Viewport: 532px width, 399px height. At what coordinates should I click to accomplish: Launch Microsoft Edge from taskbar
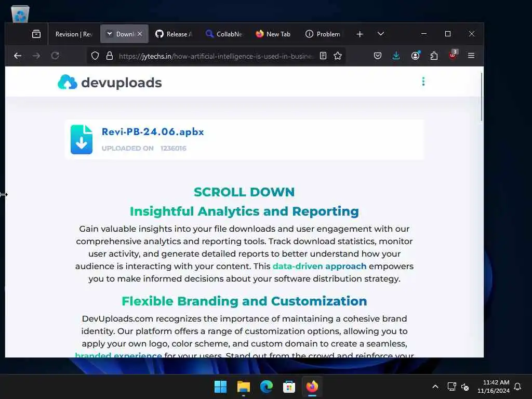point(267,387)
